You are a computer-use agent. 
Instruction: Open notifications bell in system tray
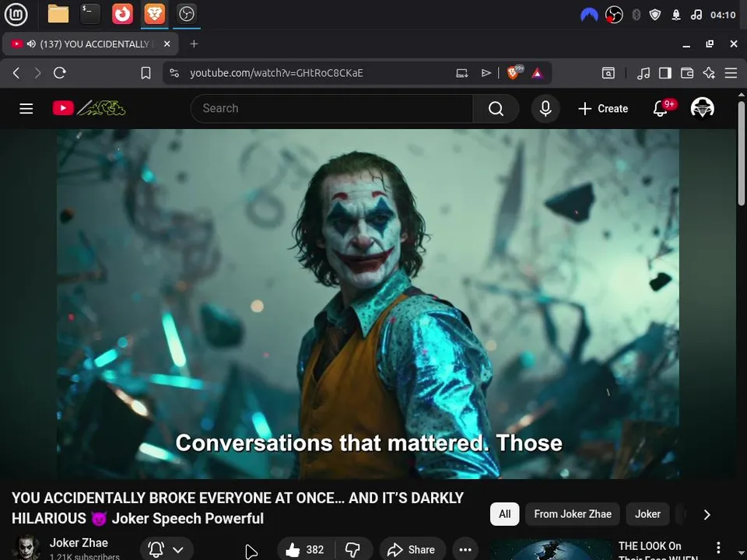click(x=676, y=16)
